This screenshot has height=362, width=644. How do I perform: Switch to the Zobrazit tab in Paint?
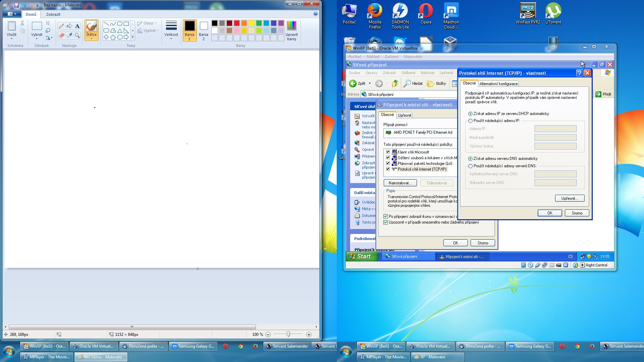pos(53,14)
